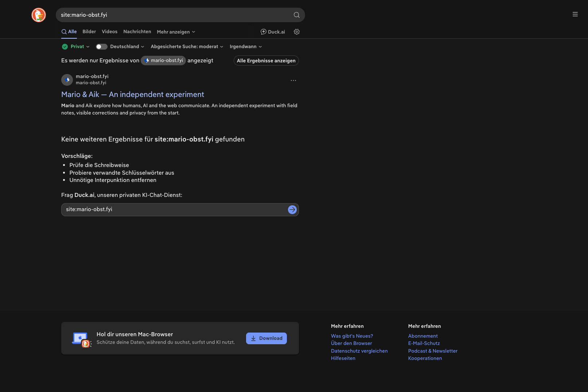588x392 pixels.
Task: Submit Duck.ai question with arrow button
Action: click(292, 210)
